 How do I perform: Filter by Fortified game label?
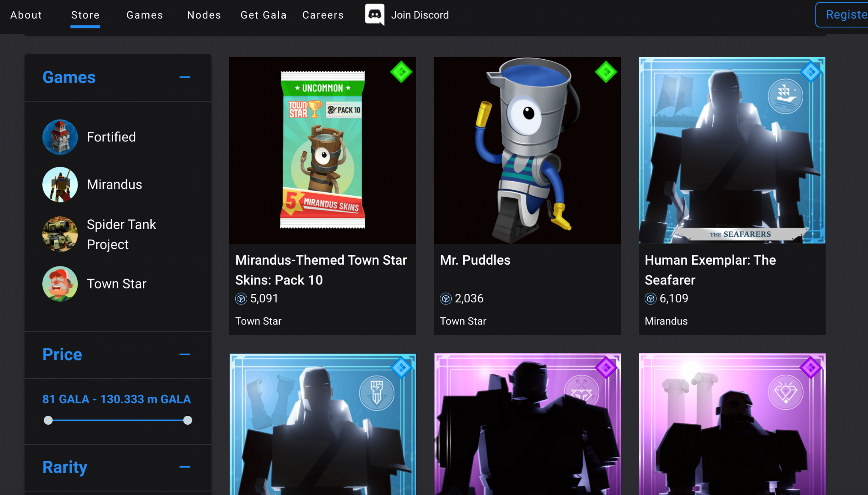click(x=111, y=137)
